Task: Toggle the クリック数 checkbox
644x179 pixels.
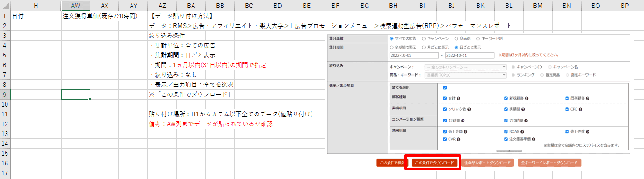Action: coord(445,109)
